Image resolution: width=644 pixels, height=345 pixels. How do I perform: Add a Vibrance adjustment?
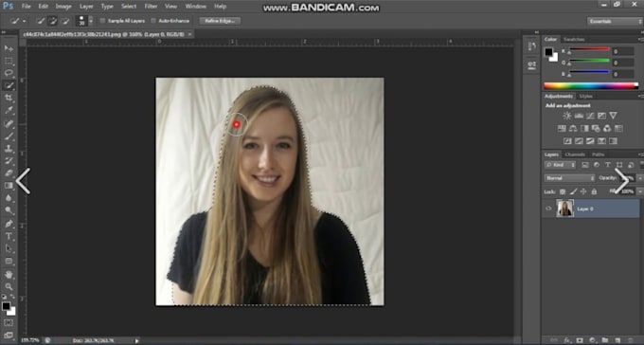pos(613,116)
